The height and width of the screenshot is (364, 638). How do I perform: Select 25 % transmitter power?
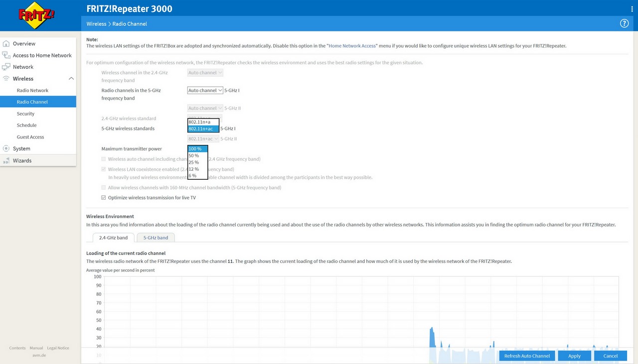pos(198,162)
